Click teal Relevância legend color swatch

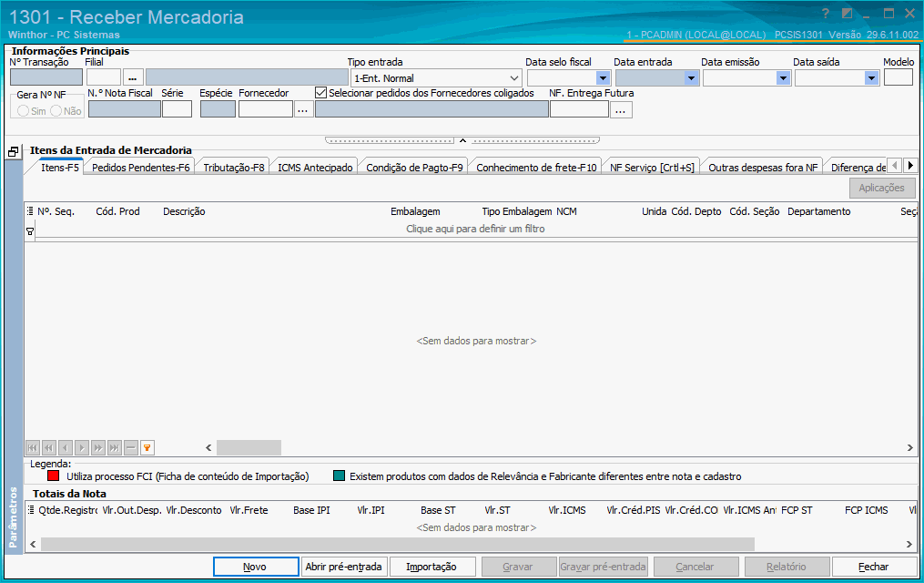[x=339, y=476]
